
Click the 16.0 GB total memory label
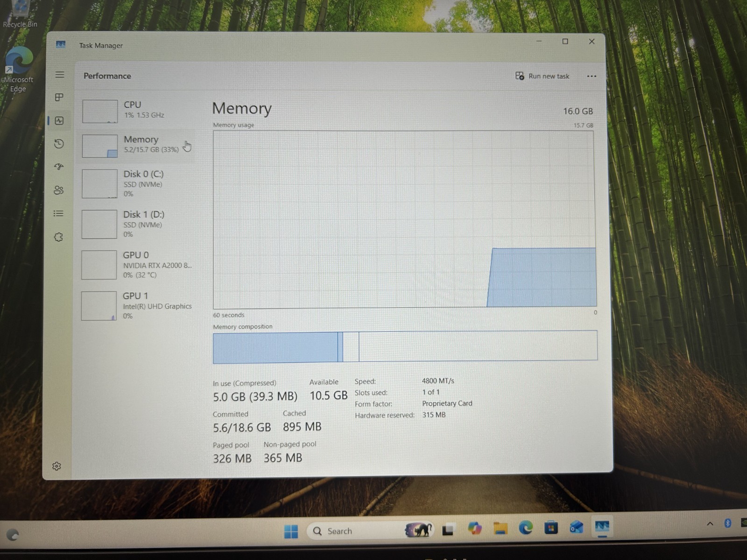click(578, 111)
